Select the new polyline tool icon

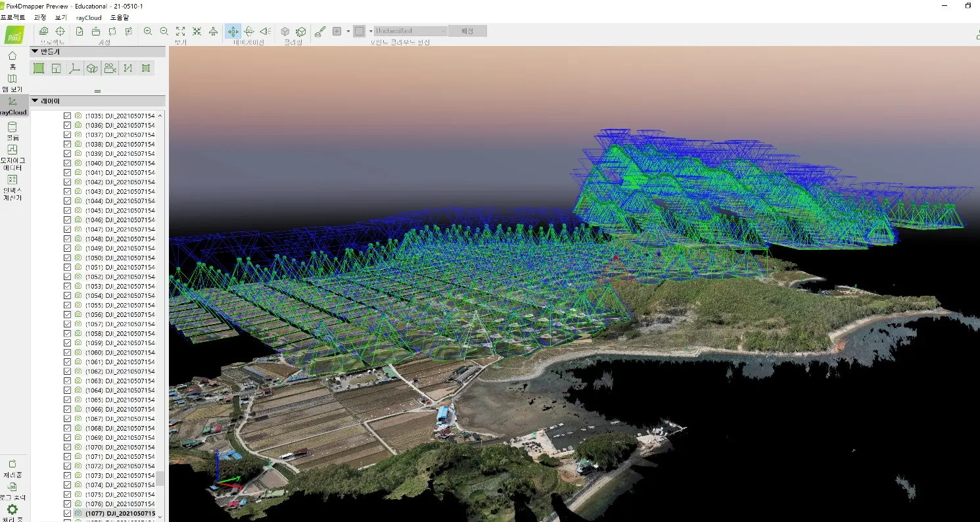pos(74,68)
